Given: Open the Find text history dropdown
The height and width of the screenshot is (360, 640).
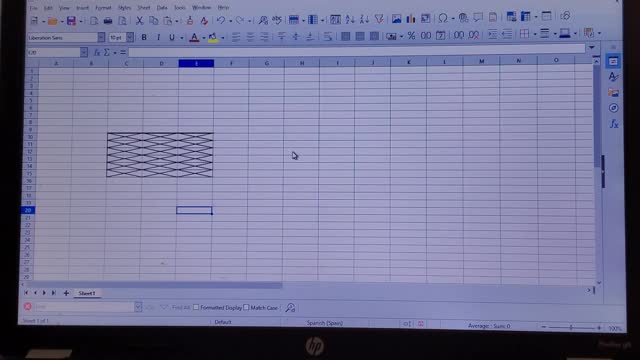Looking at the screenshot, I should coord(138,307).
